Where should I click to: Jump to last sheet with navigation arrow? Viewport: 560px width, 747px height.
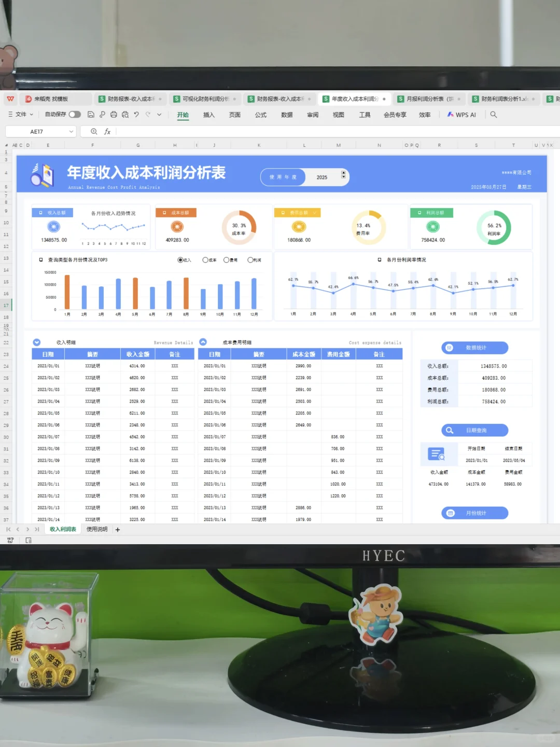point(37,530)
